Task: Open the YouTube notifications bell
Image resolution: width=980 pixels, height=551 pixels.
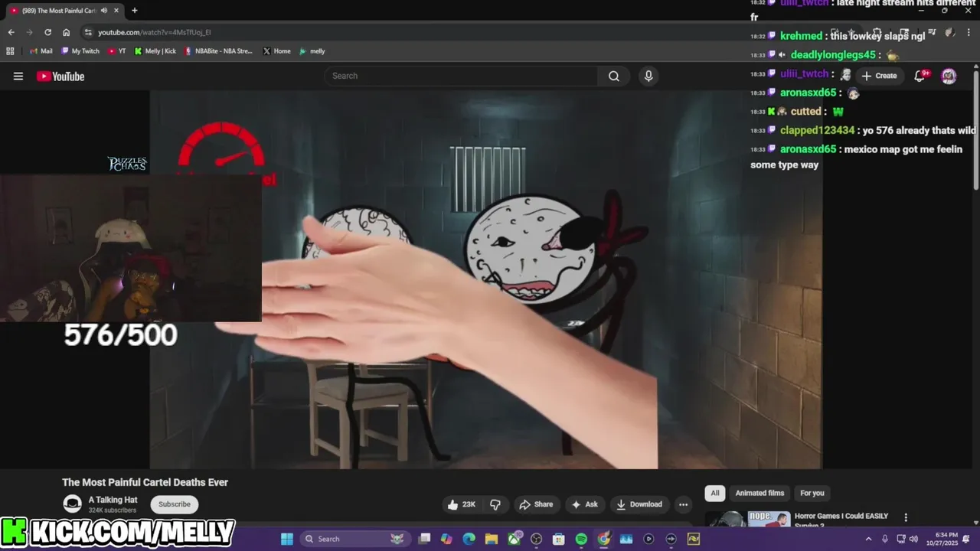Action: click(920, 76)
